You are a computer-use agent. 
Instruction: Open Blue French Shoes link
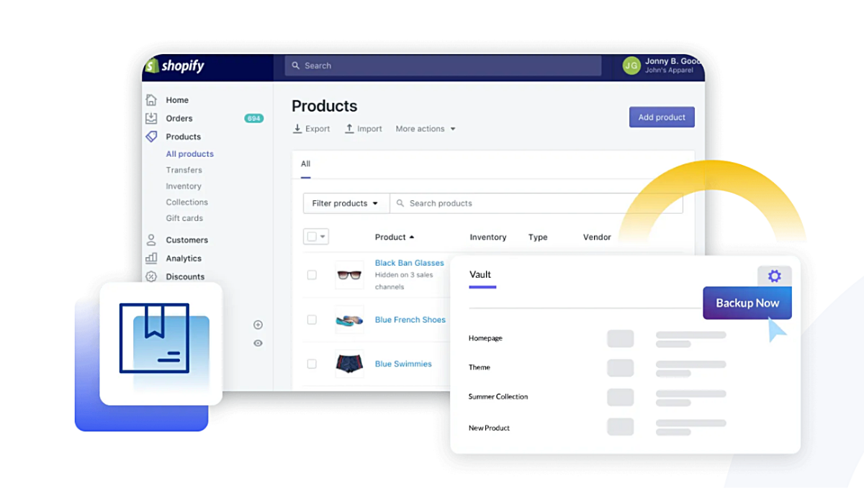tap(410, 320)
